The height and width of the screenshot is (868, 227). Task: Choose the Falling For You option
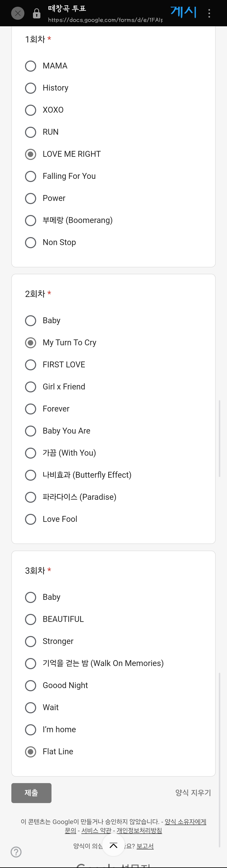coord(31,176)
